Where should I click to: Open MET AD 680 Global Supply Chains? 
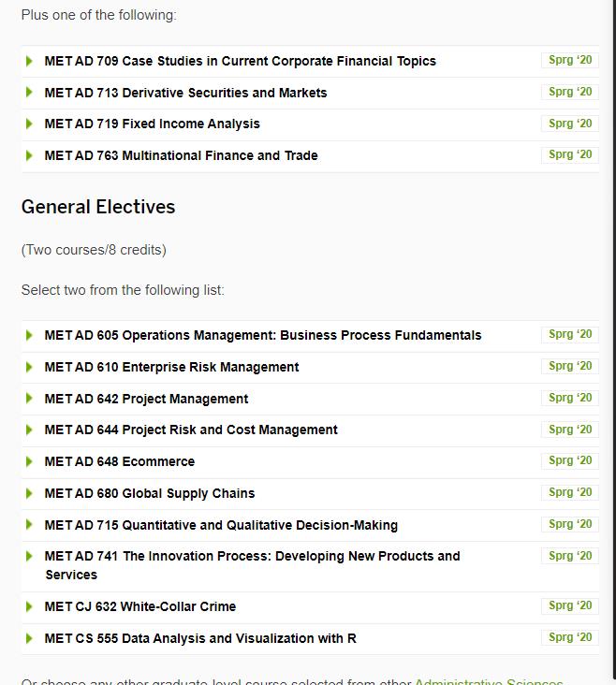click(150, 493)
